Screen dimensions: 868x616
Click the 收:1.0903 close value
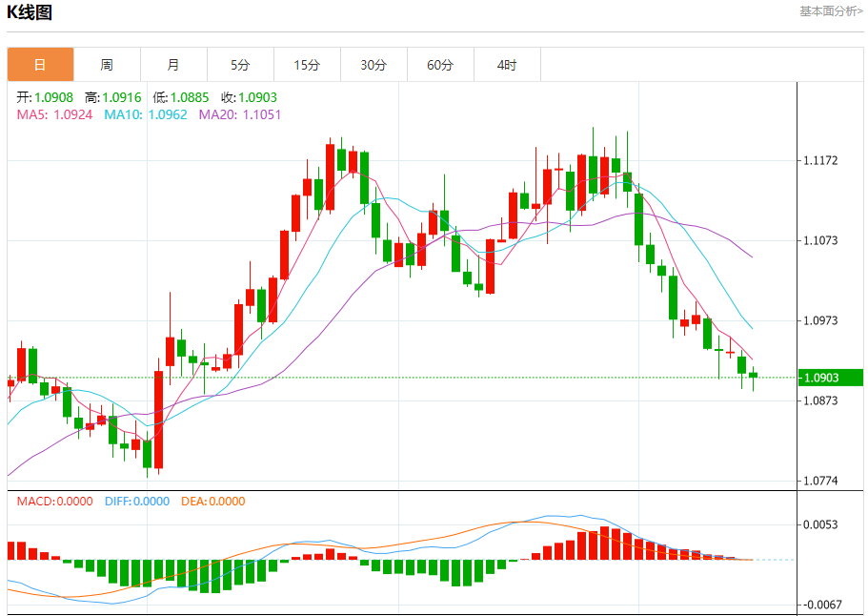249,97
